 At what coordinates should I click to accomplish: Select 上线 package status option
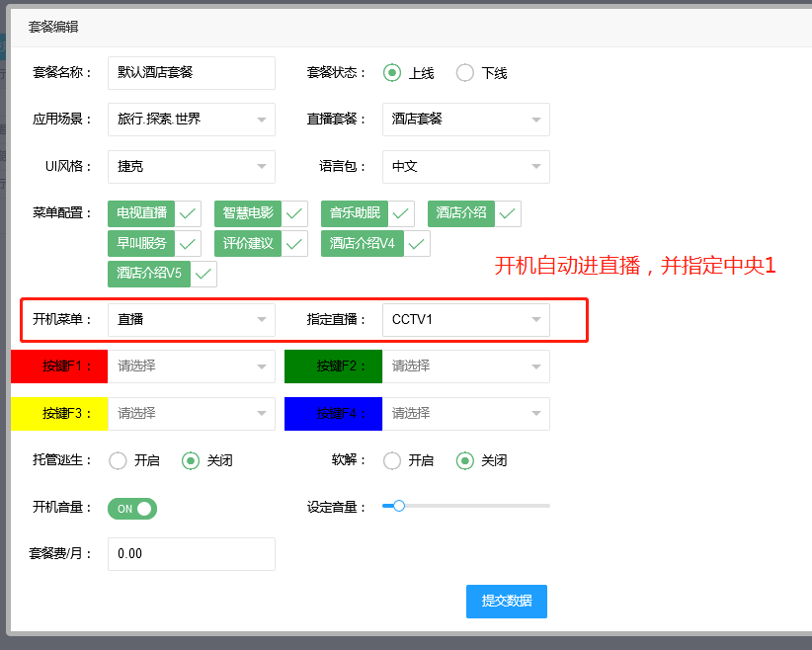pyautogui.click(x=392, y=73)
